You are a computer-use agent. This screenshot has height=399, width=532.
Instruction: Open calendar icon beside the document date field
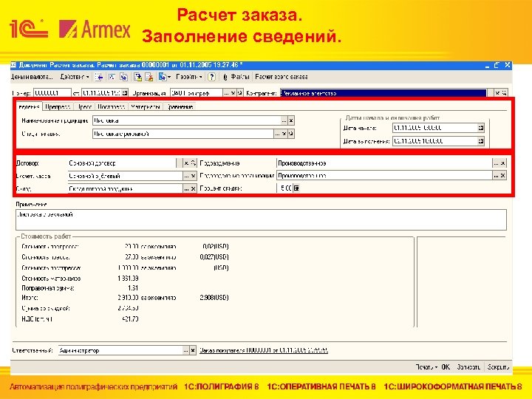(x=125, y=92)
